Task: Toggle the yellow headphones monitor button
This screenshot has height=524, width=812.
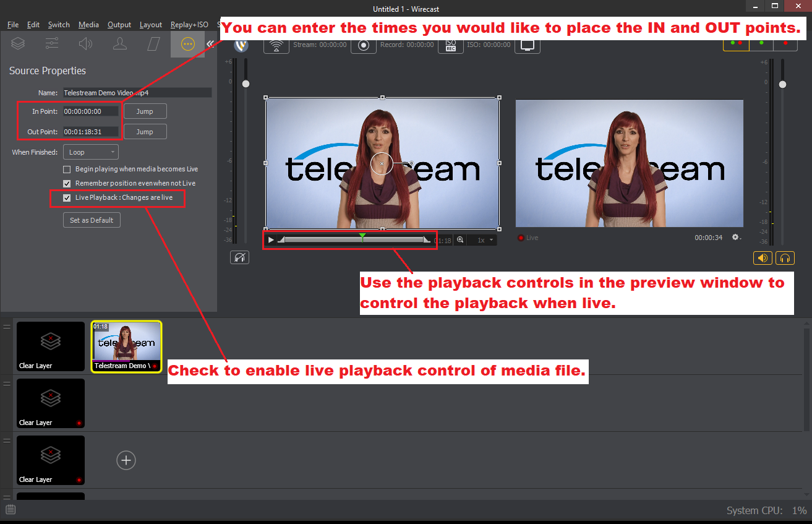Action: (x=785, y=258)
